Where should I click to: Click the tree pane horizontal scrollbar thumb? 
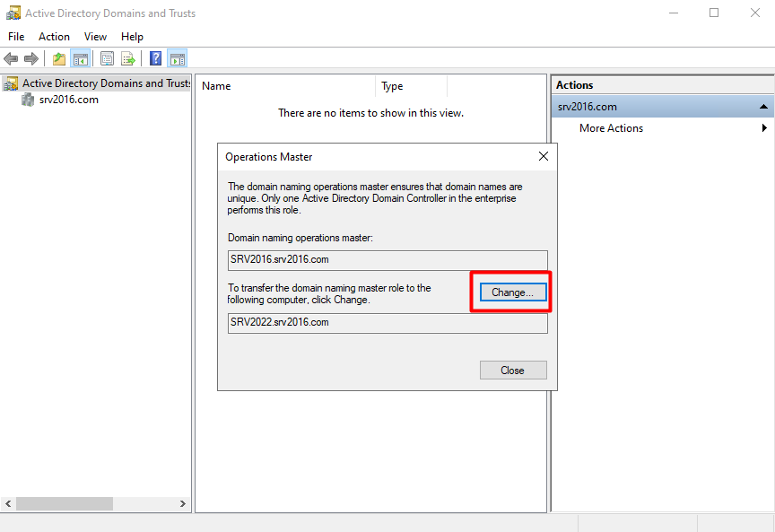[65, 504]
